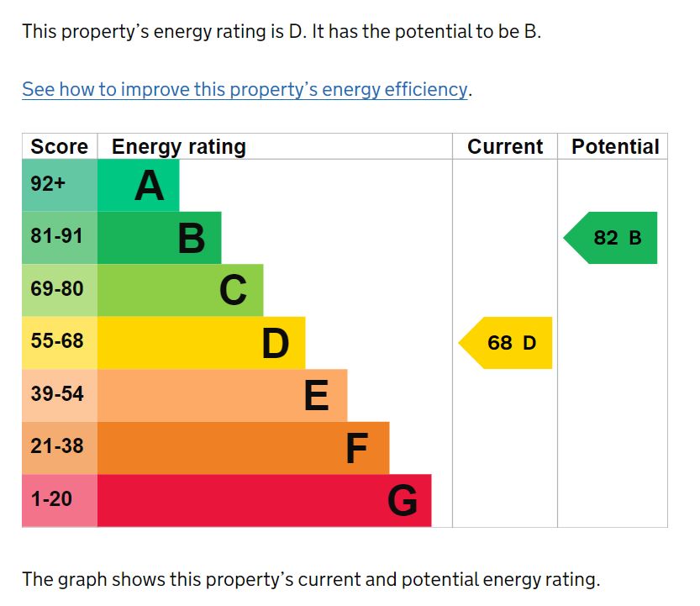Click the dark orange F rating bar

(244, 447)
